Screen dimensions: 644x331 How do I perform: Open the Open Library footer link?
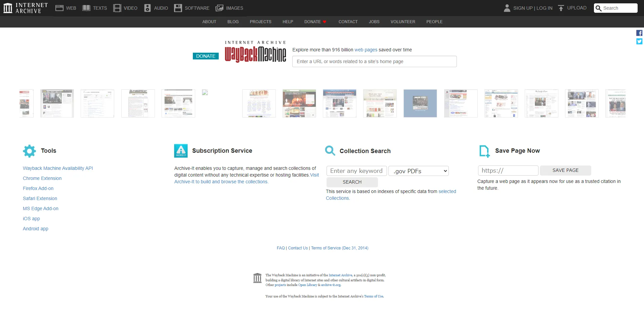pos(307,285)
